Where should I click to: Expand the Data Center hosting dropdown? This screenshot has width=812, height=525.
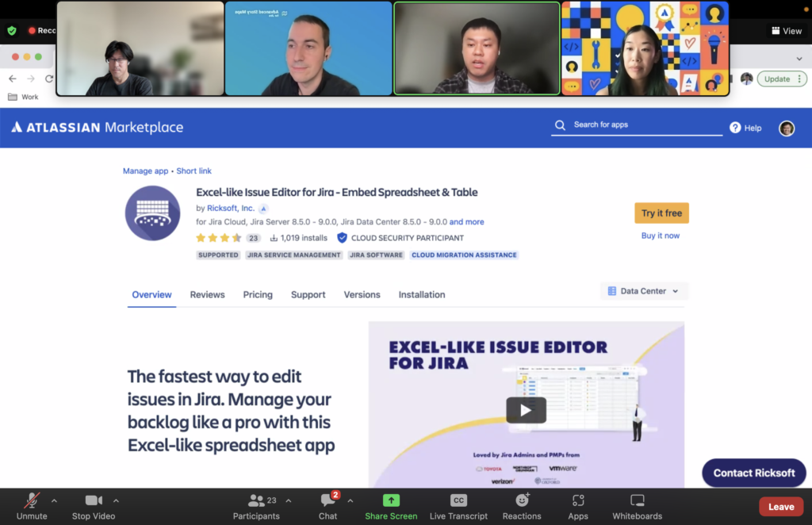643,291
